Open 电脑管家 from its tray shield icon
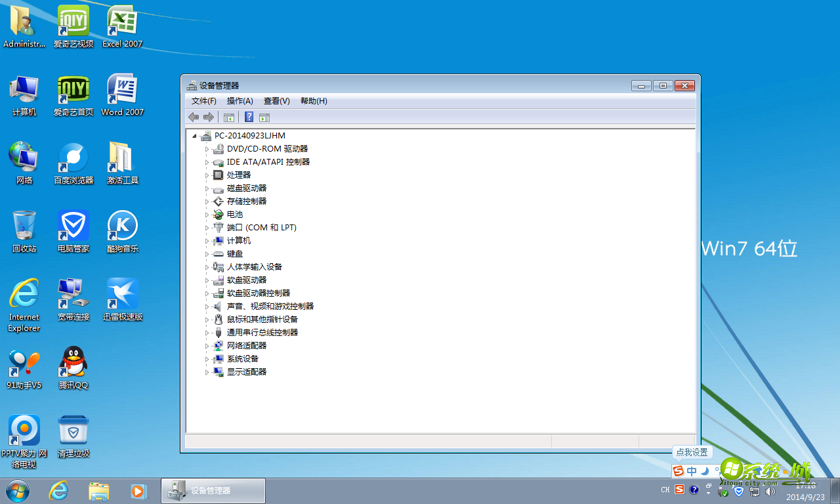This screenshot has height=504, width=840. tap(738, 490)
